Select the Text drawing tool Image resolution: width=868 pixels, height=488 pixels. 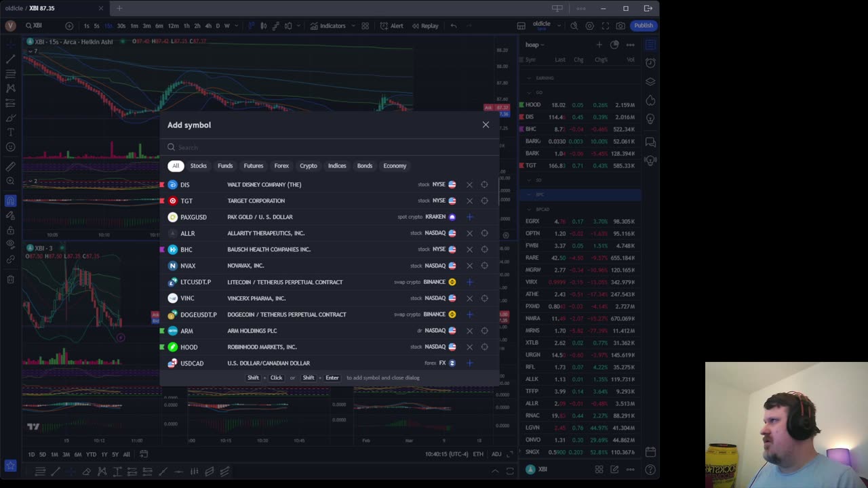tap(10, 132)
